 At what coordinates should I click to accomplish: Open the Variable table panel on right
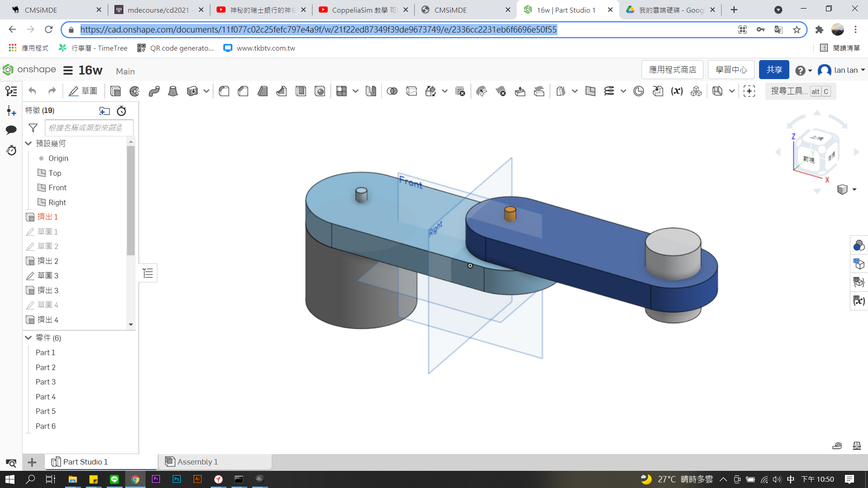pos(859,300)
